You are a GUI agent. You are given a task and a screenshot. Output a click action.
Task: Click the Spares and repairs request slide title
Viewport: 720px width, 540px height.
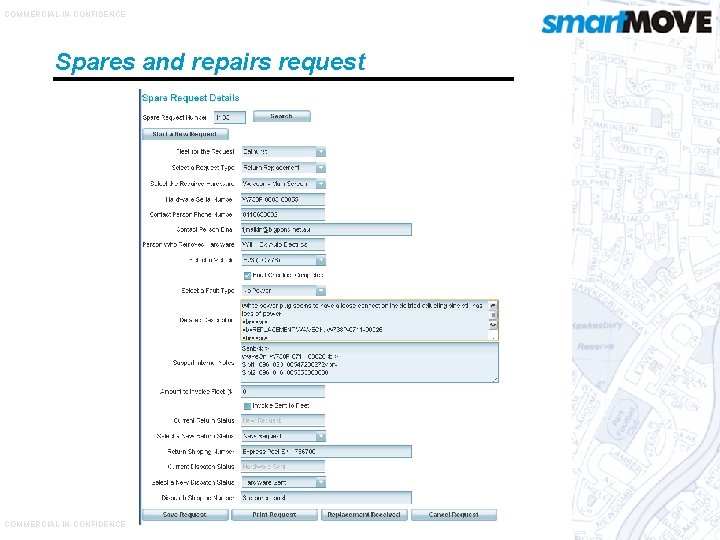(x=210, y=62)
